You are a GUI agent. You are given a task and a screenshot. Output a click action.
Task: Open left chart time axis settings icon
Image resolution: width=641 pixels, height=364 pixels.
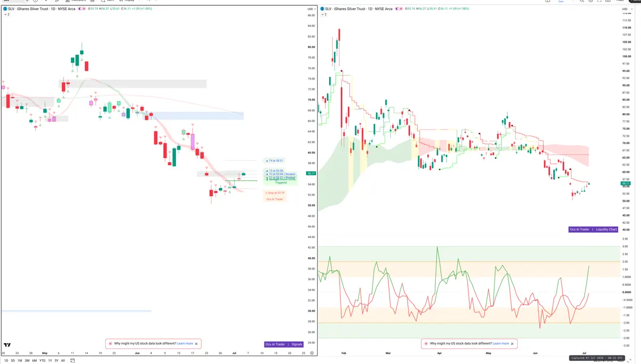coord(311,353)
